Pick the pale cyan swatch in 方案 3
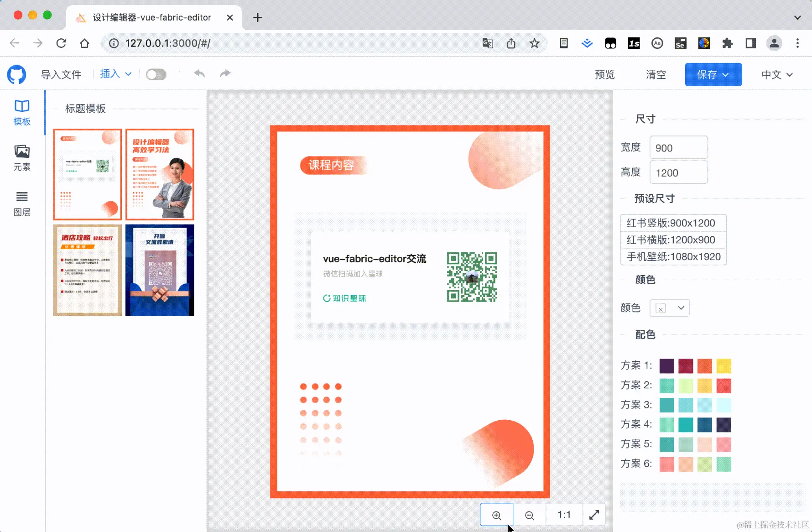 (724, 405)
